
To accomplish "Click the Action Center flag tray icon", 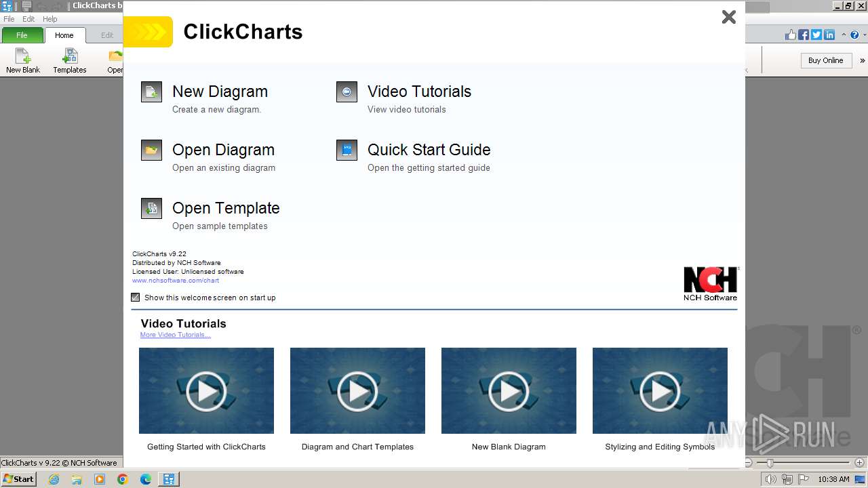I will tap(803, 479).
